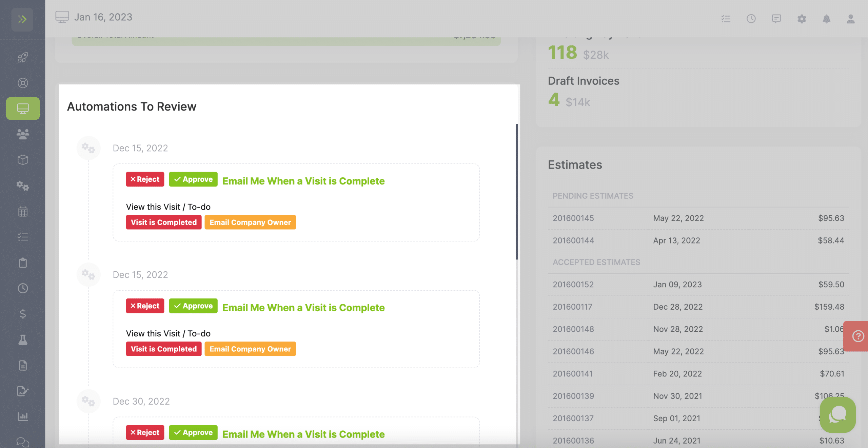
Task: Approve the second Dec 15, 2022 automation
Action: (x=193, y=306)
